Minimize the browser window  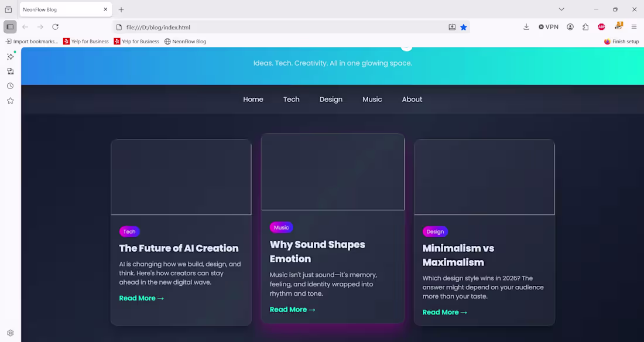[597, 9]
